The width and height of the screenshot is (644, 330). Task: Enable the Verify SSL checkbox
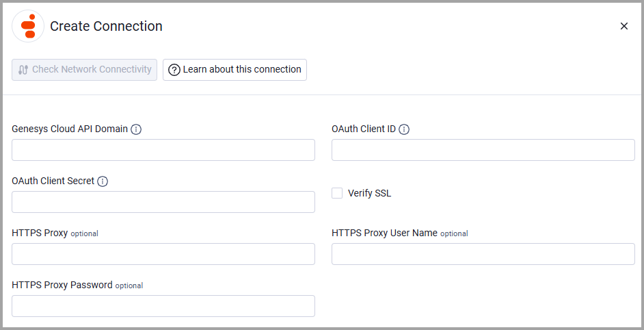point(337,193)
